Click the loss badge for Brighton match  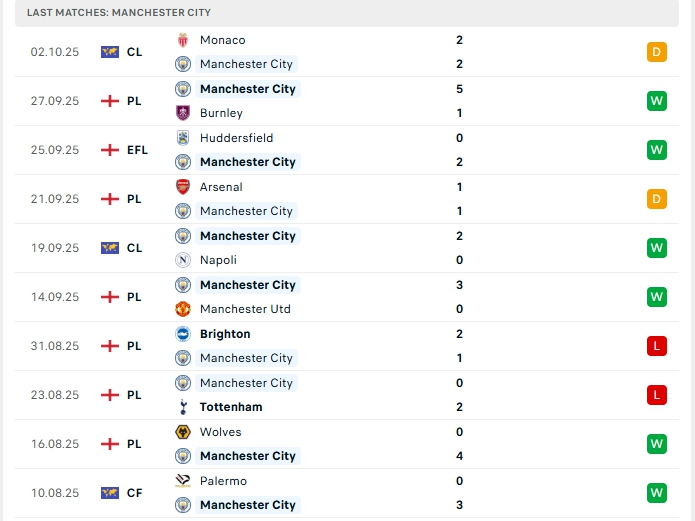pos(656,346)
